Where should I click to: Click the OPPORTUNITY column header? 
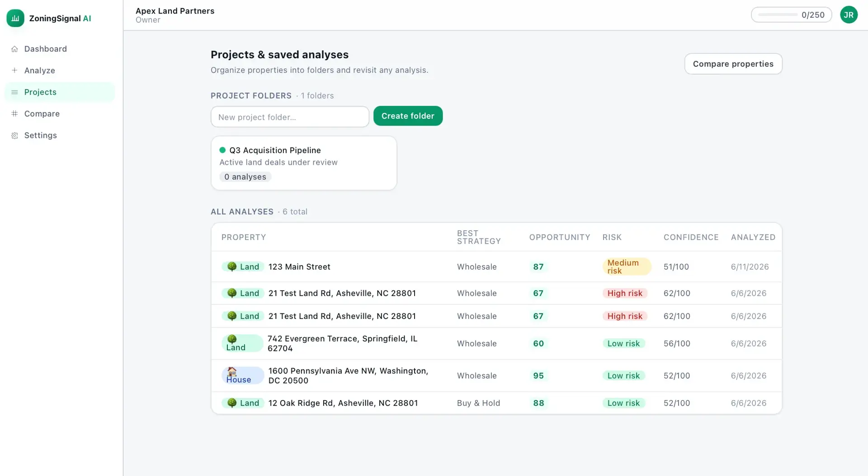[x=560, y=237]
